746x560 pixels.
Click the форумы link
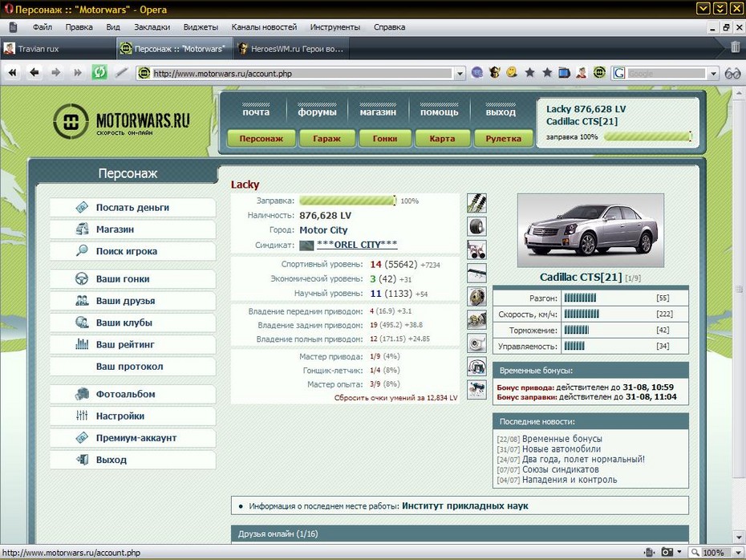coord(317,112)
